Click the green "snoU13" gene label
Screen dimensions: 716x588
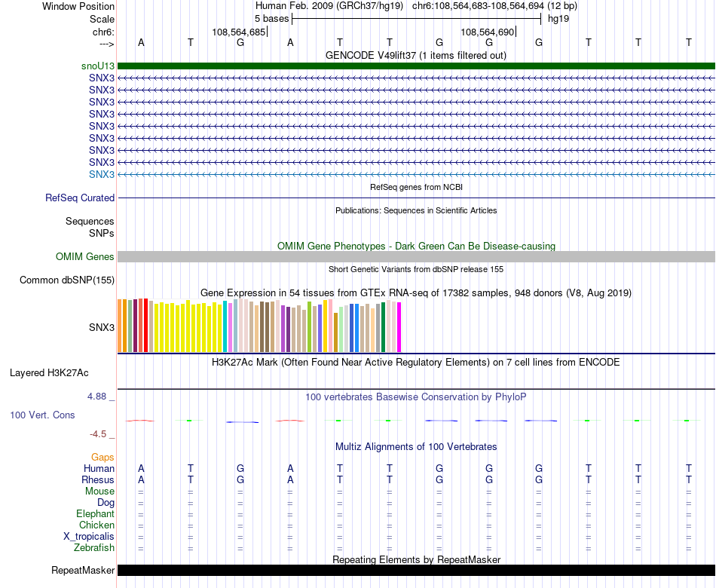click(x=98, y=66)
